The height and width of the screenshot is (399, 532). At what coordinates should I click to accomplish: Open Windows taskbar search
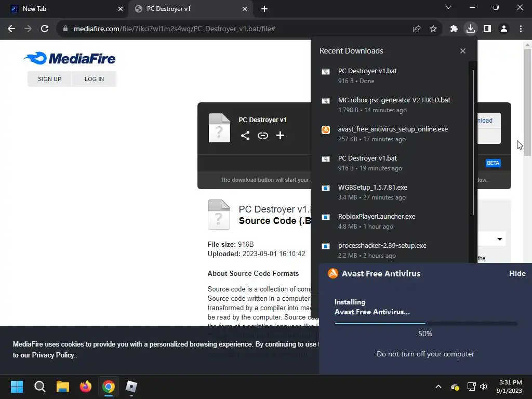tap(39, 387)
